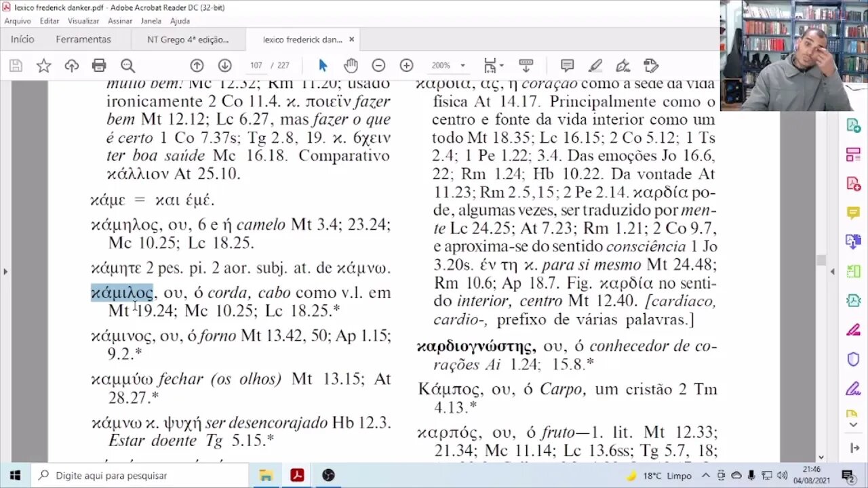
Task: Open the Editar menu
Action: pos(50,21)
